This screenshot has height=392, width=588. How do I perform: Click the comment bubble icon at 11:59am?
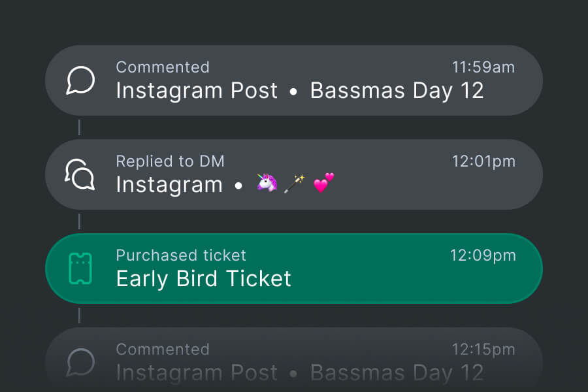[x=81, y=81]
